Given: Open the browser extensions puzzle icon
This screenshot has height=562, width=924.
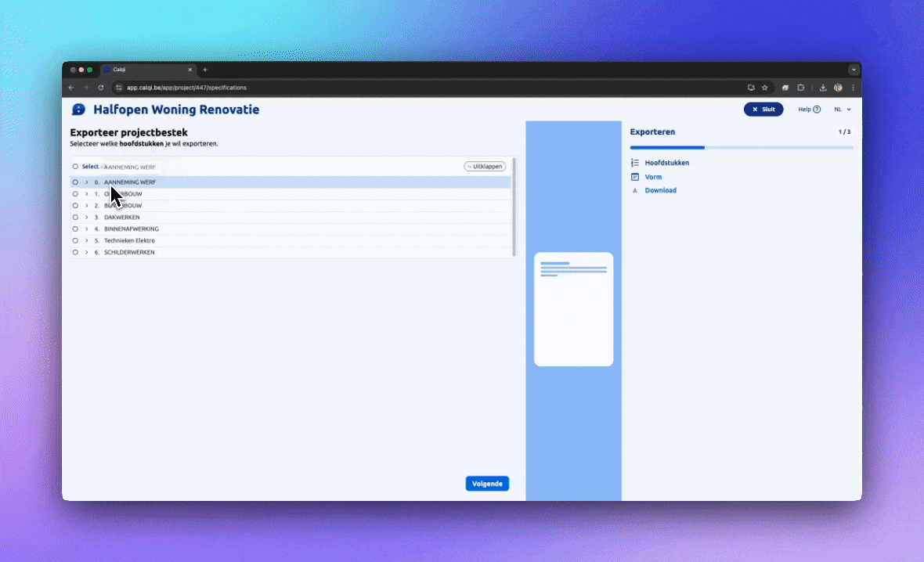Looking at the screenshot, I should click(801, 88).
